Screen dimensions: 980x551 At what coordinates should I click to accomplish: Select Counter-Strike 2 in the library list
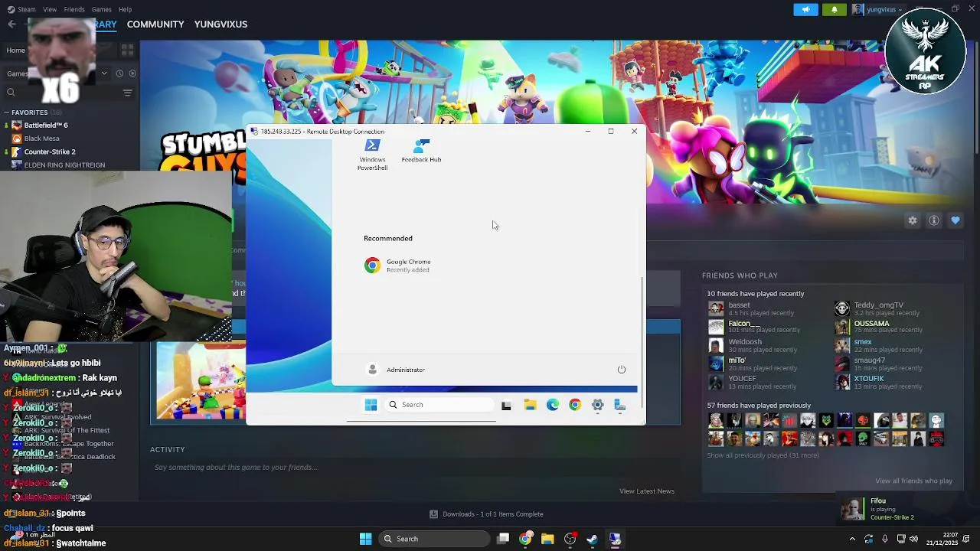coord(50,152)
